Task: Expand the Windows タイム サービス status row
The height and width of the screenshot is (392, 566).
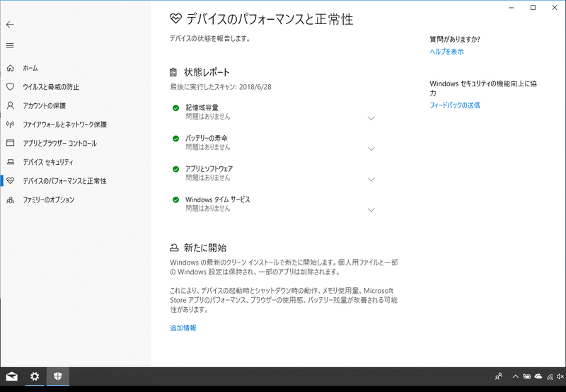Action: (371, 210)
